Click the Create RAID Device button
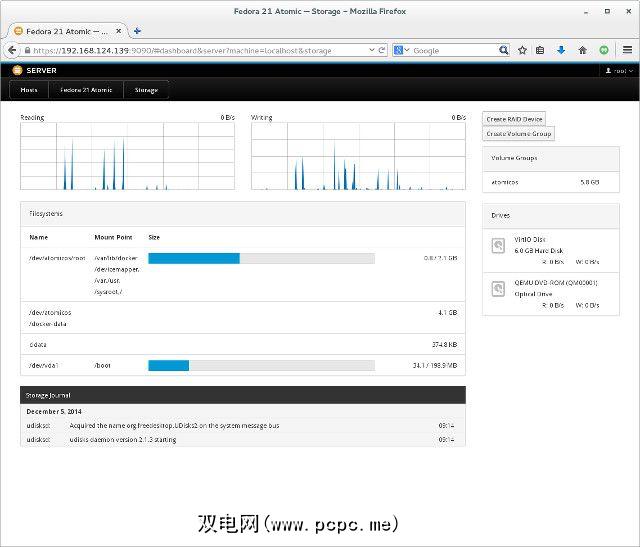 point(514,119)
